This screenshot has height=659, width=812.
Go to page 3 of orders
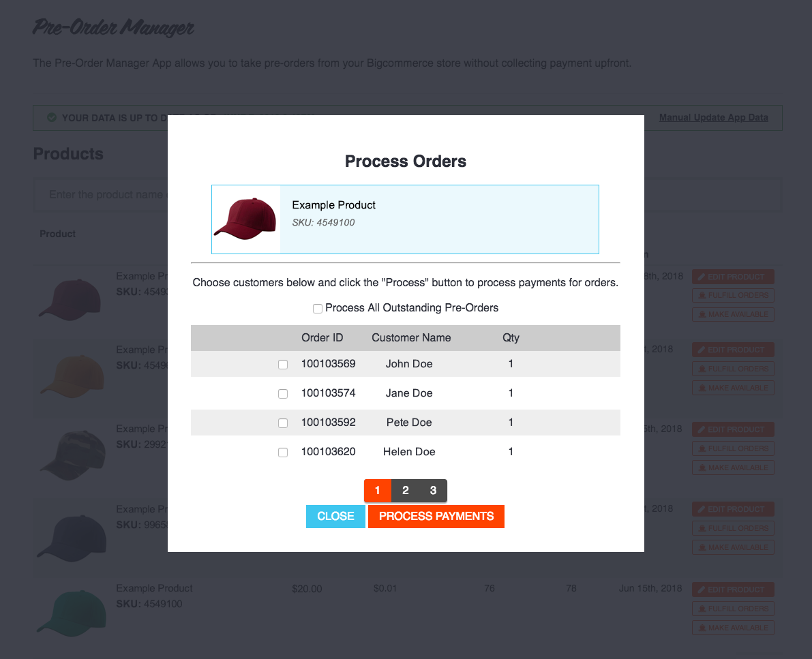tap(434, 490)
